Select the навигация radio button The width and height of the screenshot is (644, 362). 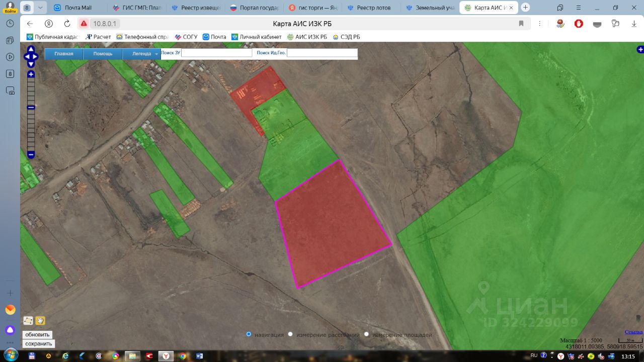tap(249, 334)
